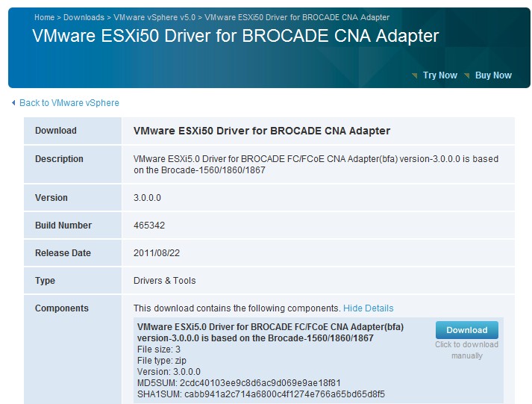Click the Back to VMware vSphere link
Image resolution: width=532 pixels, height=404 pixels.
tap(69, 103)
